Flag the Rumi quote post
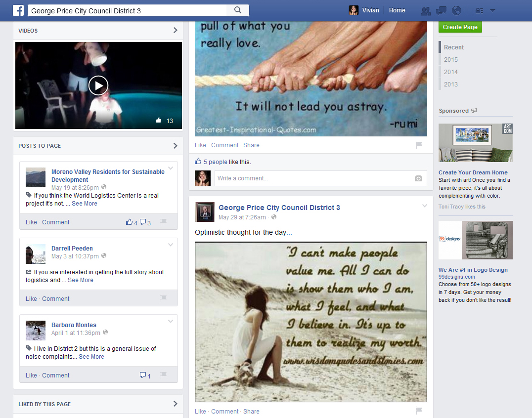The width and height of the screenshot is (532, 418). coord(419,145)
